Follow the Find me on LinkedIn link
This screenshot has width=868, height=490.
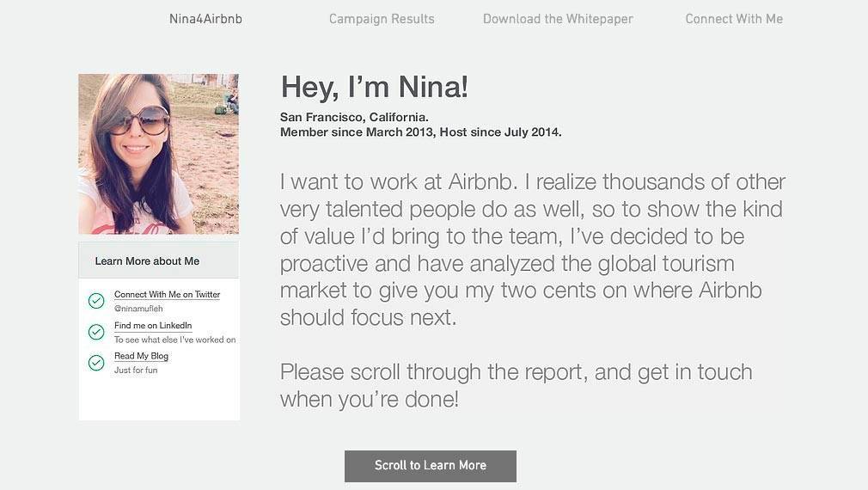[153, 326]
